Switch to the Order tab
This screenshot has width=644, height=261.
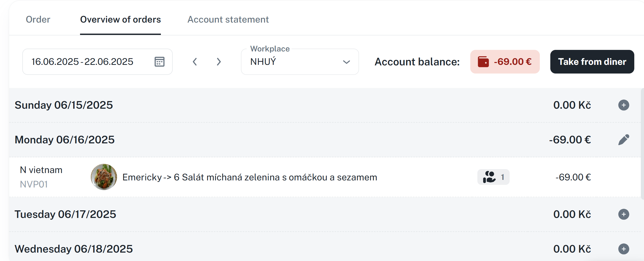[x=38, y=19]
